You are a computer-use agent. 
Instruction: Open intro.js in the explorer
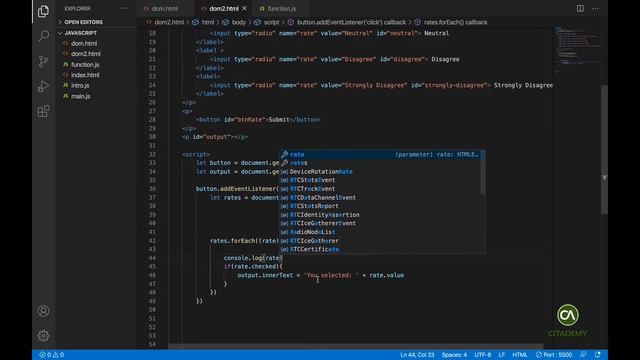[x=80, y=86]
